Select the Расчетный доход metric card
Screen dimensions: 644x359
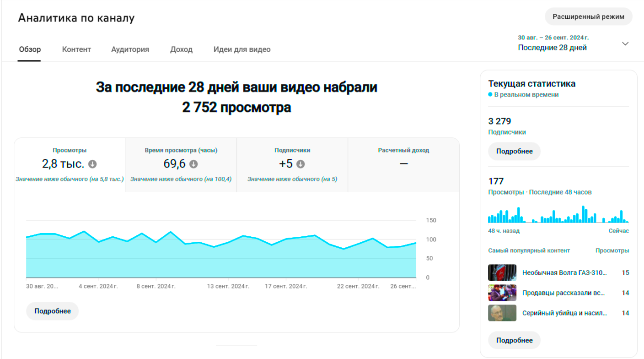coord(403,164)
